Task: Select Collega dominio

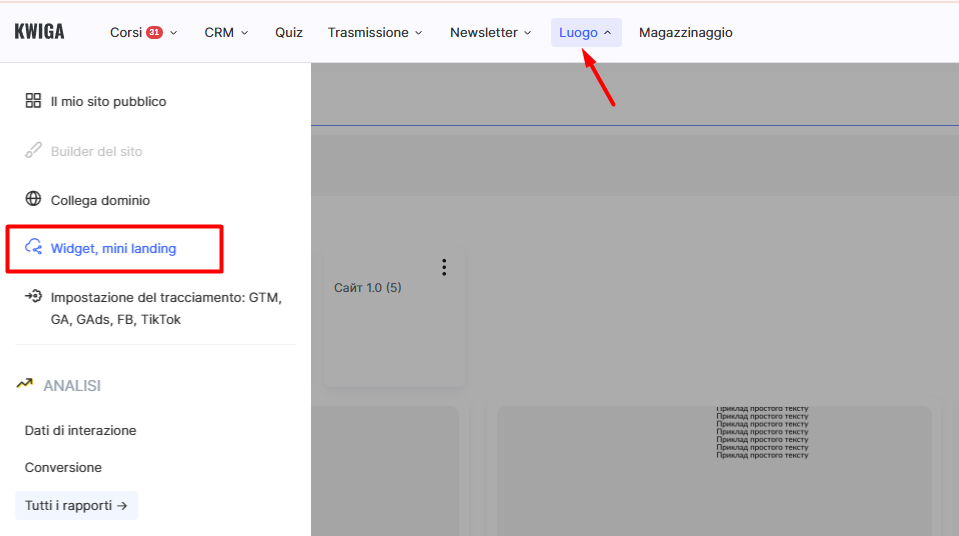Action: (100, 200)
